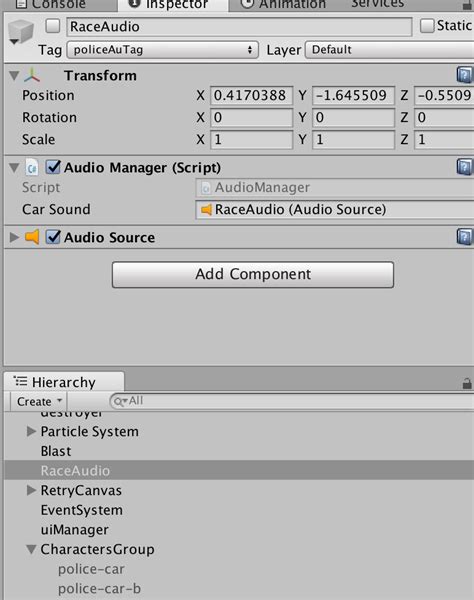Open the Create dropdown in Hierarchy
The width and height of the screenshot is (474, 600).
(39, 401)
